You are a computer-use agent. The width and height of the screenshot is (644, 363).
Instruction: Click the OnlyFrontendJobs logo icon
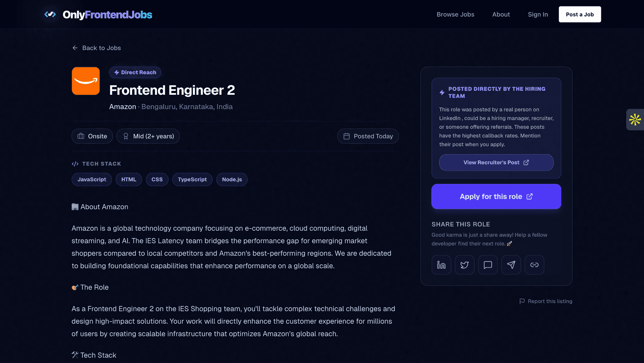50,14
